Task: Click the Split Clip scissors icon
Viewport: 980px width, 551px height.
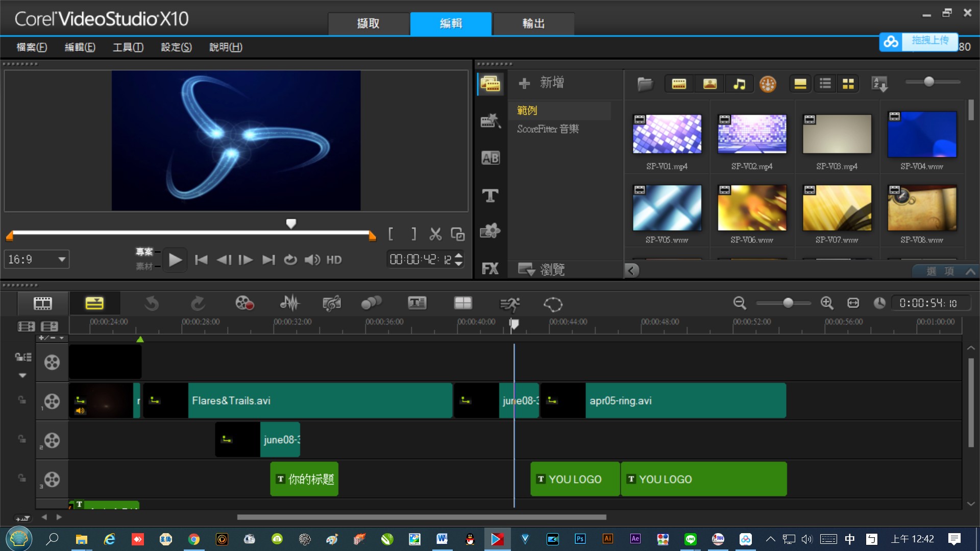Action: pyautogui.click(x=435, y=234)
